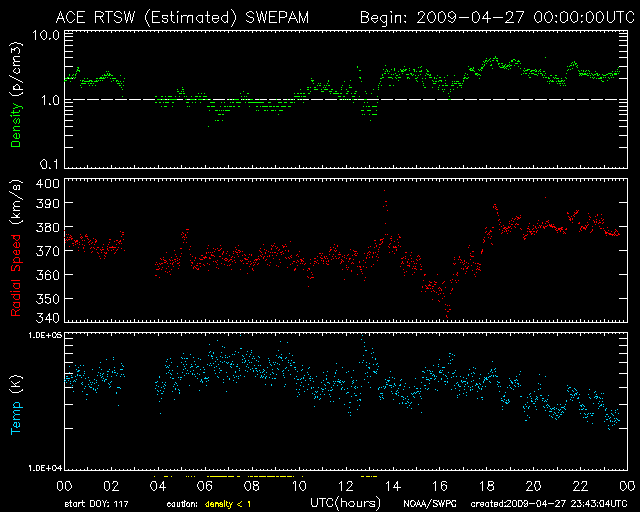
Task: Click the '360' speed tick label
Action: 48,274
